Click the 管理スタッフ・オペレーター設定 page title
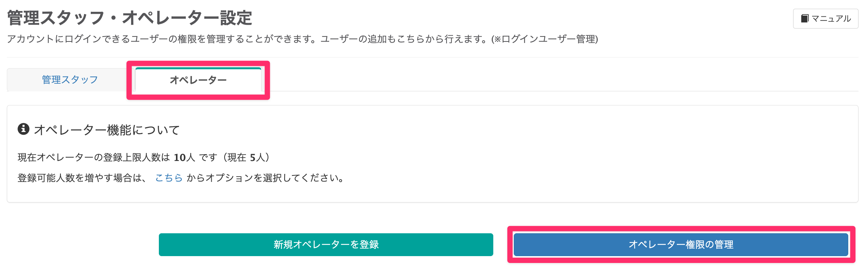 pyautogui.click(x=130, y=18)
